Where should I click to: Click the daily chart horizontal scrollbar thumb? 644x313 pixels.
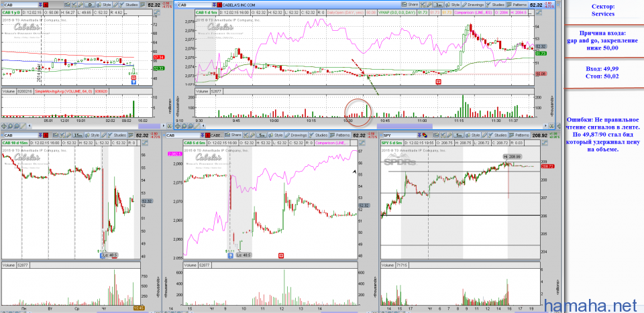pyautogui.click(x=149, y=126)
